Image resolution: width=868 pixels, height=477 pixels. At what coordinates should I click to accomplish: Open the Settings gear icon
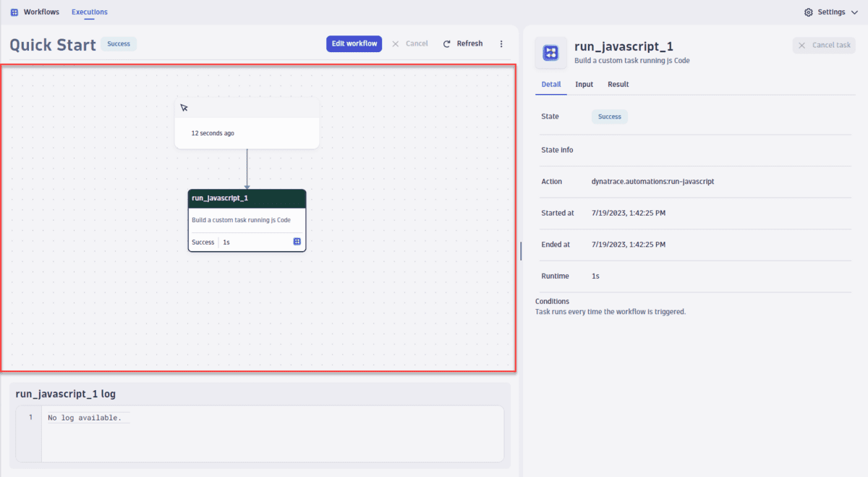point(808,12)
